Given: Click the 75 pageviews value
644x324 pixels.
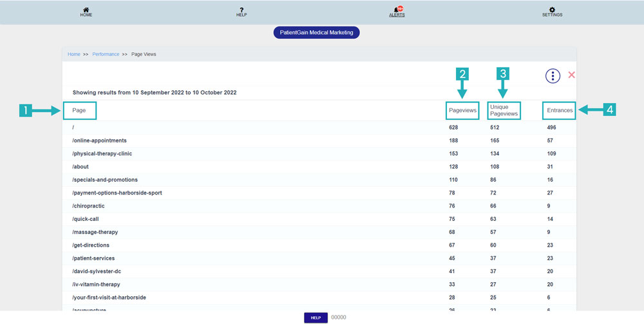Looking at the screenshot, I should click(452, 219).
